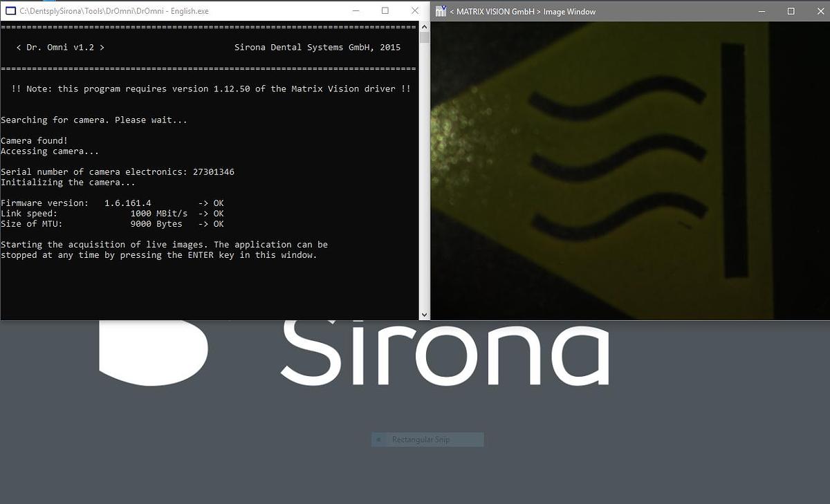
Task: Close the DrOmni console window
Action: pyautogui.click(x=415, y=11)
